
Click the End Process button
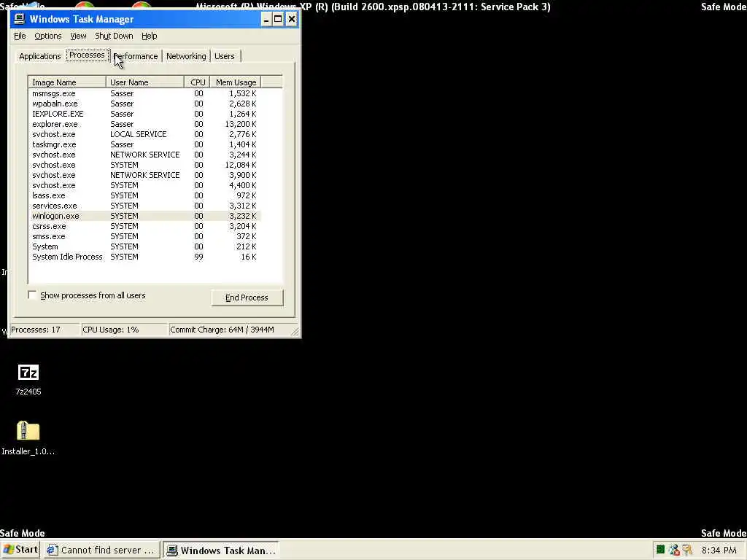click(x=247, y=297)
